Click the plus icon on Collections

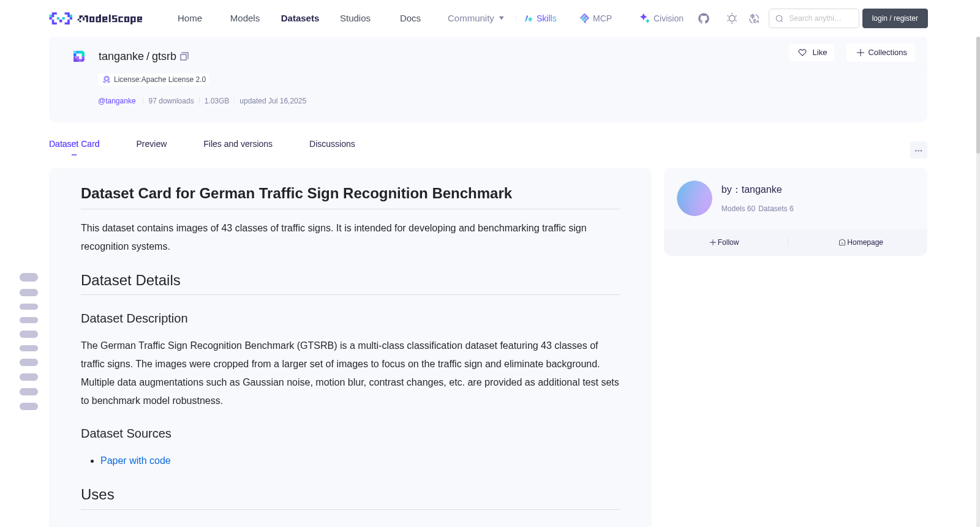click(x=861, y=53)
